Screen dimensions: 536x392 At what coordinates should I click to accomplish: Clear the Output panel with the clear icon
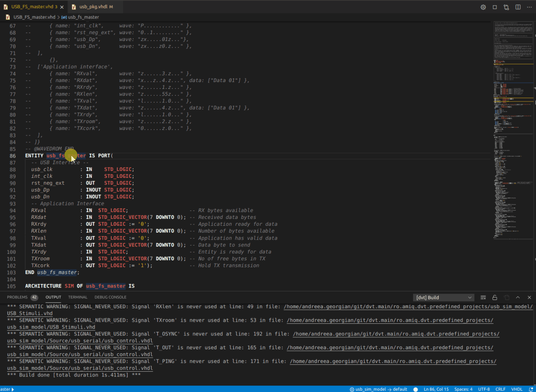483,297
